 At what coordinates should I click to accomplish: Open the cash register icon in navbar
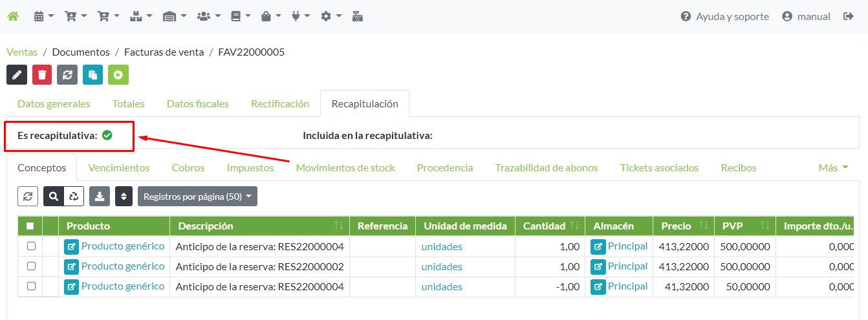pos(357,16)
